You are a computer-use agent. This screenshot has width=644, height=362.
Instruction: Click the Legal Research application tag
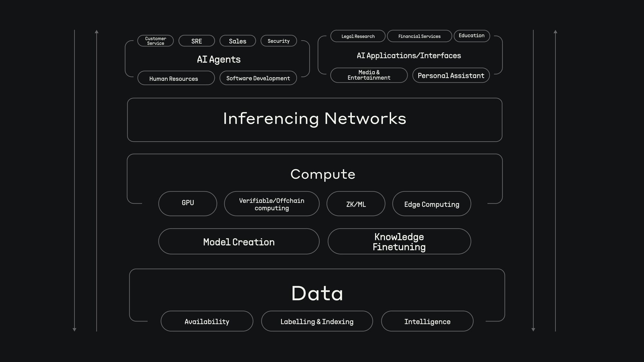[x=358, y=36]
